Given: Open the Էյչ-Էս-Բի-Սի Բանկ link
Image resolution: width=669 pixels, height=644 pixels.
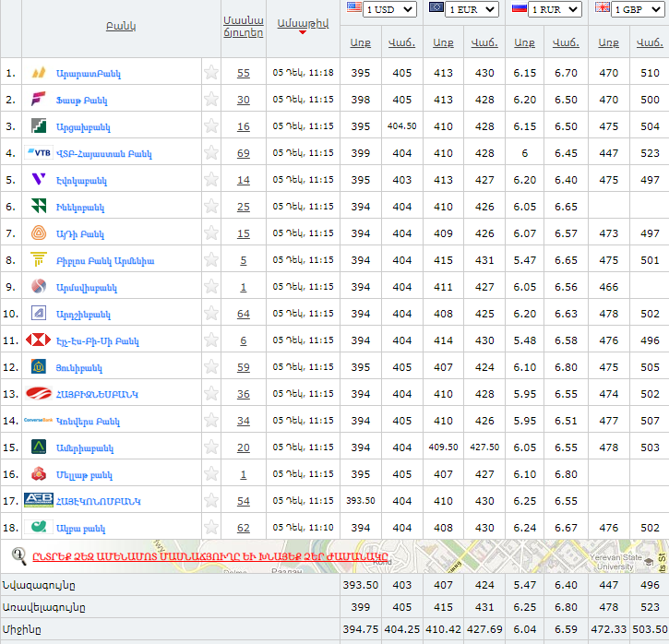Looking at the screenshot, I should click(x=98, y=340).
